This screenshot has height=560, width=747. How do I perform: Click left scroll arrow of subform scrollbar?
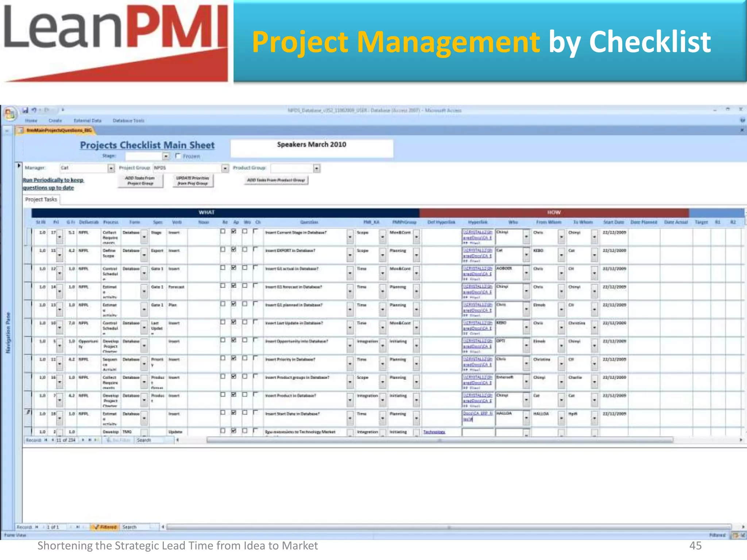pyautogui.click(x=178, y=440)
